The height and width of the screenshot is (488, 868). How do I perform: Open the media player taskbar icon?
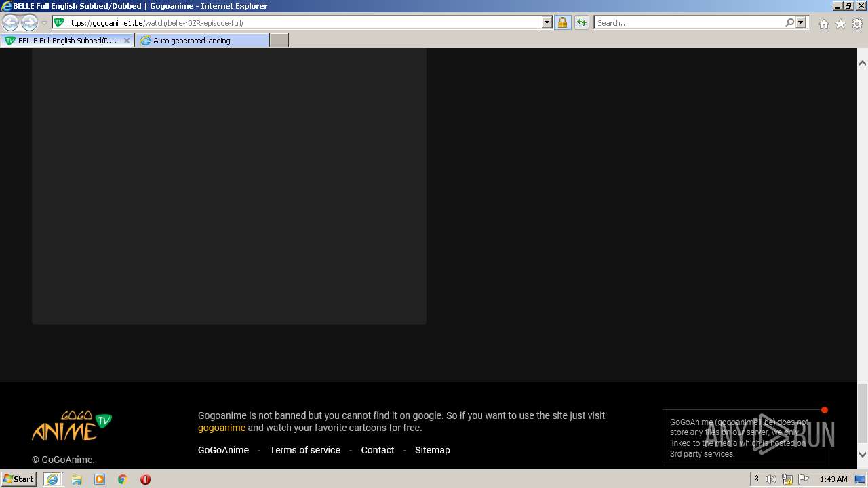pos(100,479)
